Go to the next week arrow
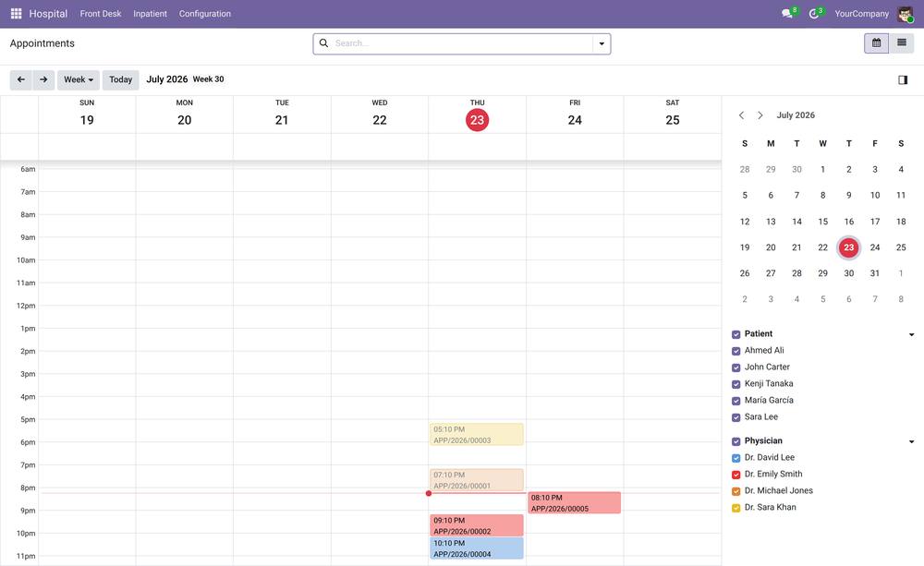924x566 pixels. [43, 79]
